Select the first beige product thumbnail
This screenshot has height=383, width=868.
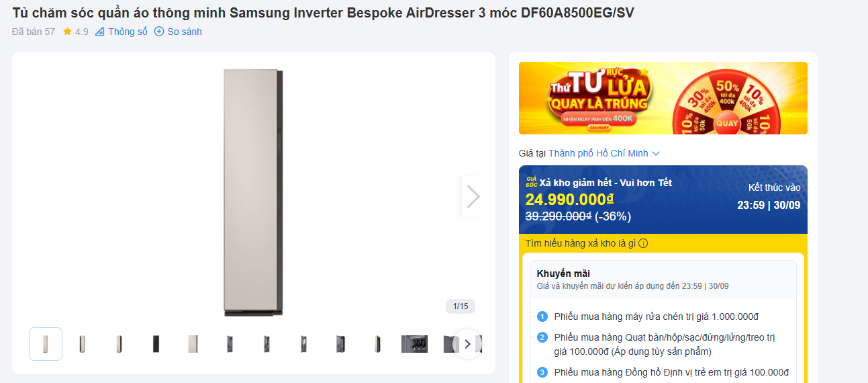(46, 344)
